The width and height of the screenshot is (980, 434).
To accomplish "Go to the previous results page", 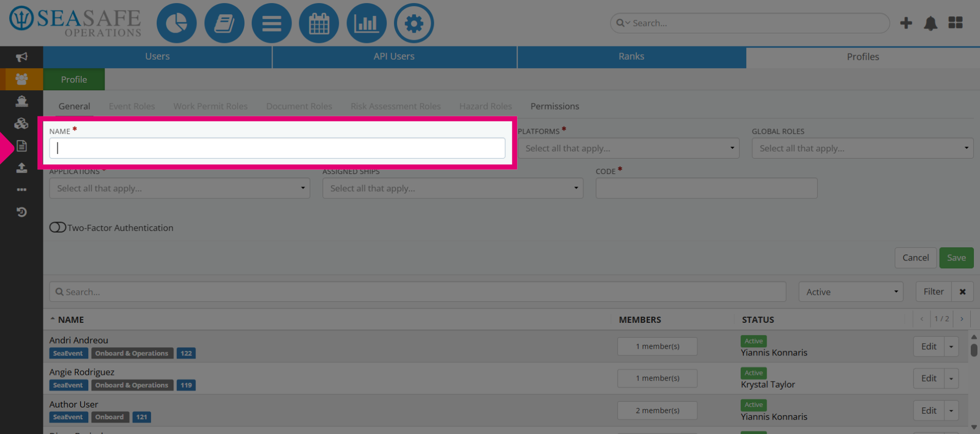I will pos(922,319).
